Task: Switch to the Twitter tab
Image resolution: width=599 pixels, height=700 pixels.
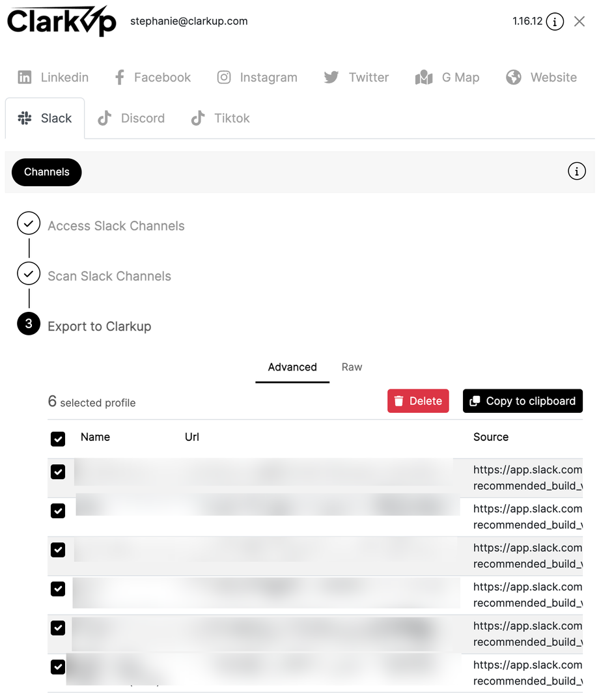Action: 356,77
